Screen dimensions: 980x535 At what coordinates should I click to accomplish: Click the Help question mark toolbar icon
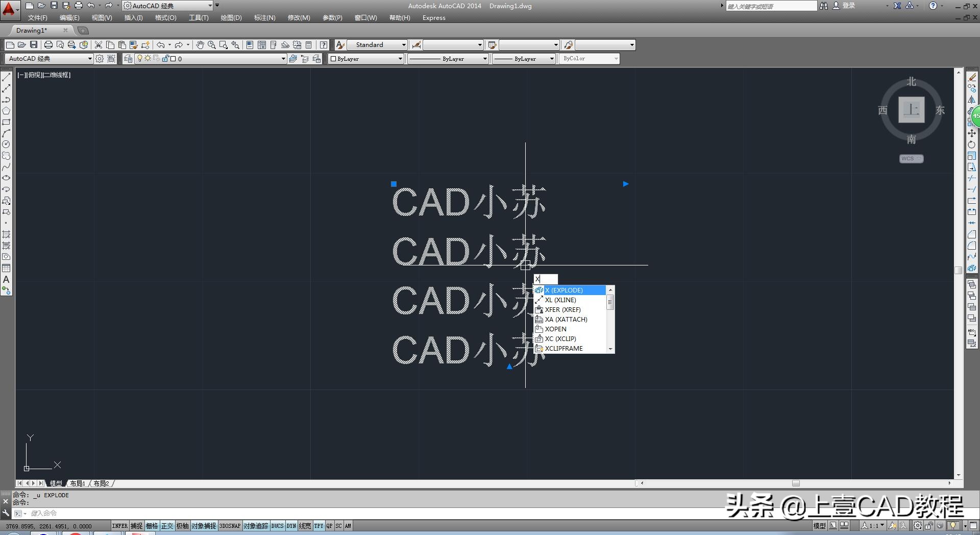(324, 45)
